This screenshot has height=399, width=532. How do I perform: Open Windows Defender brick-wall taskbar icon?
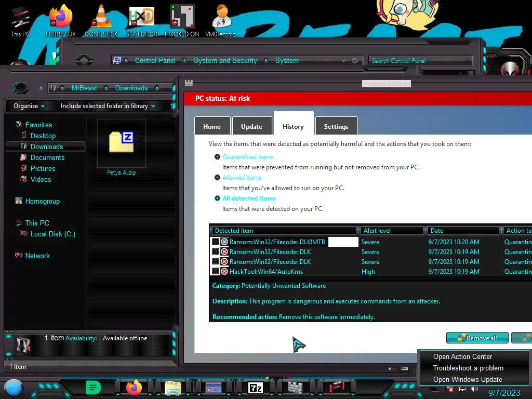(x=295, y=387)
